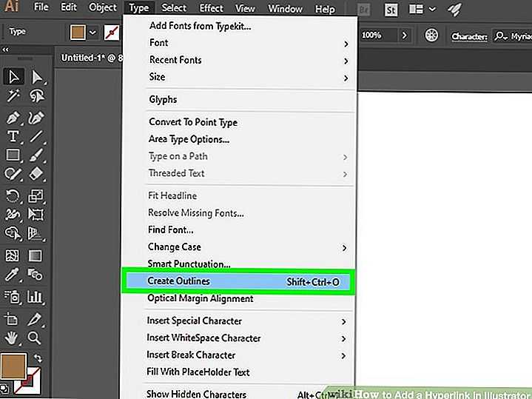Select the Blend tool
Image resolution: width=532 pixels, height=399 pixels.
coord(36,275)
